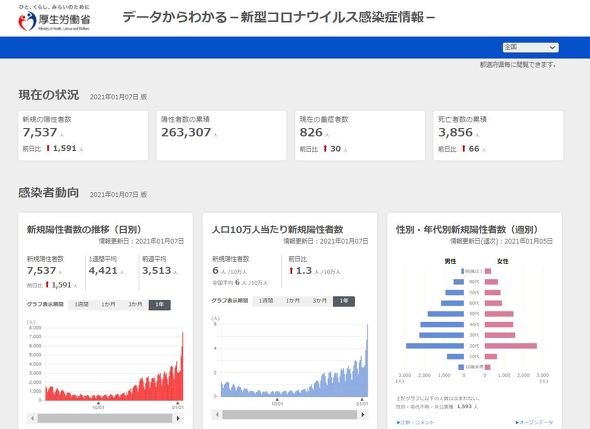Click the 厚生労働省 logo

click(x=54, y=18)
